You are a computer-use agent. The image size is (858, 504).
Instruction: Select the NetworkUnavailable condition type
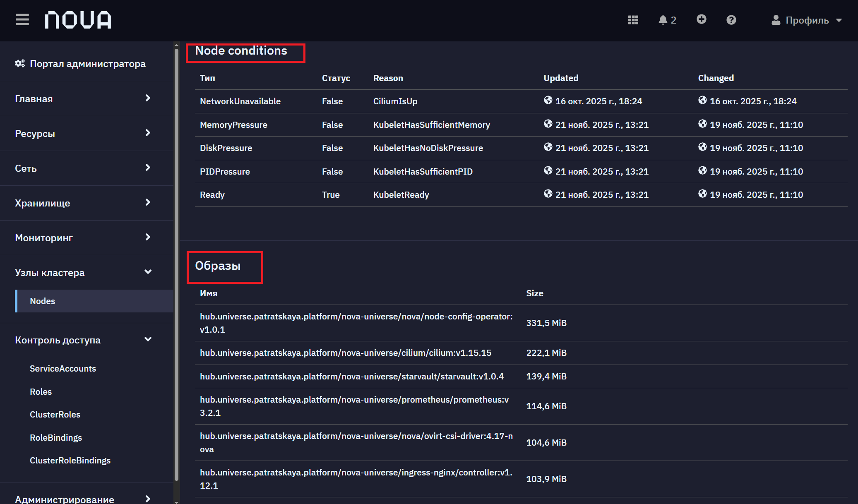coord(240,101)
